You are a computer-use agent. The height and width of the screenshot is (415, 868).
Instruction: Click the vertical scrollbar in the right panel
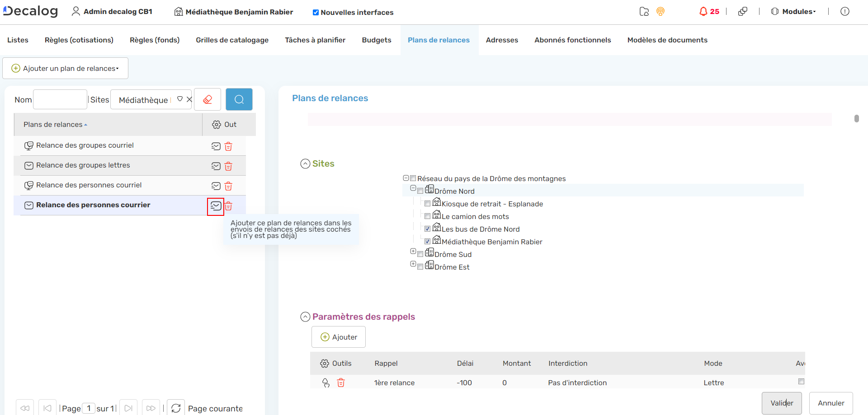click(856, 118)
